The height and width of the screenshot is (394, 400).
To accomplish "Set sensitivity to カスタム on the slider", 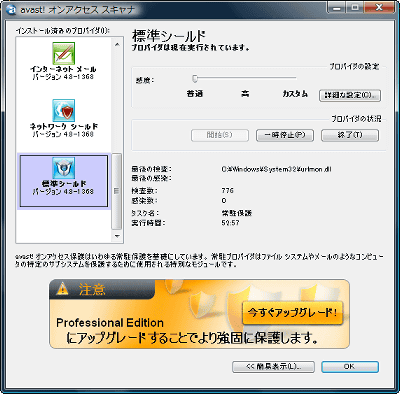I will 295,78.
